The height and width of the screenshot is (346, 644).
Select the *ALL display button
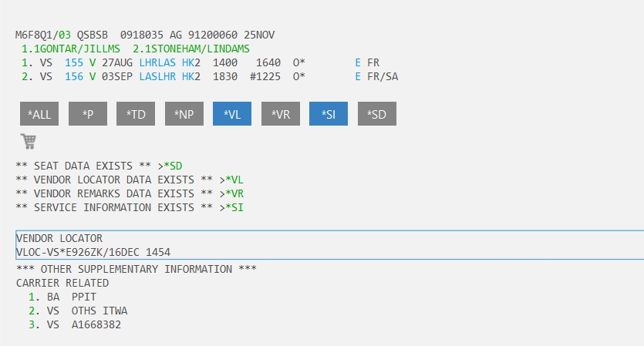click(x=39, y=114)
